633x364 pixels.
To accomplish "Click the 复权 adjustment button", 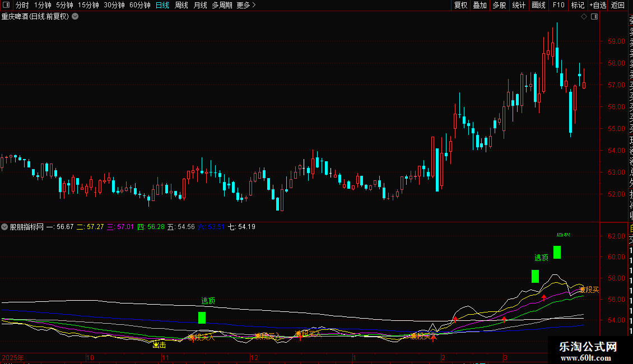I will [461, 6].
